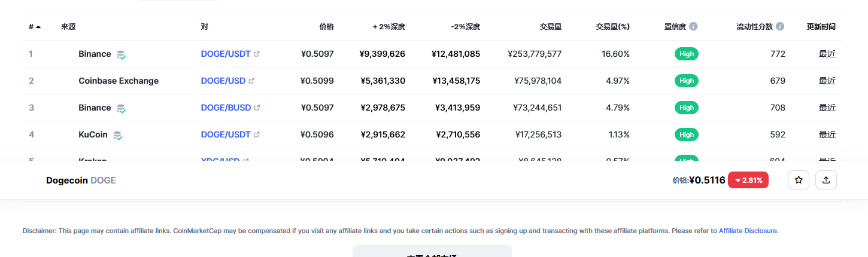This screenshot has height=257, width=868.
Task: Click the info icon beside 流动性分数 header
Action: (780, 27)
